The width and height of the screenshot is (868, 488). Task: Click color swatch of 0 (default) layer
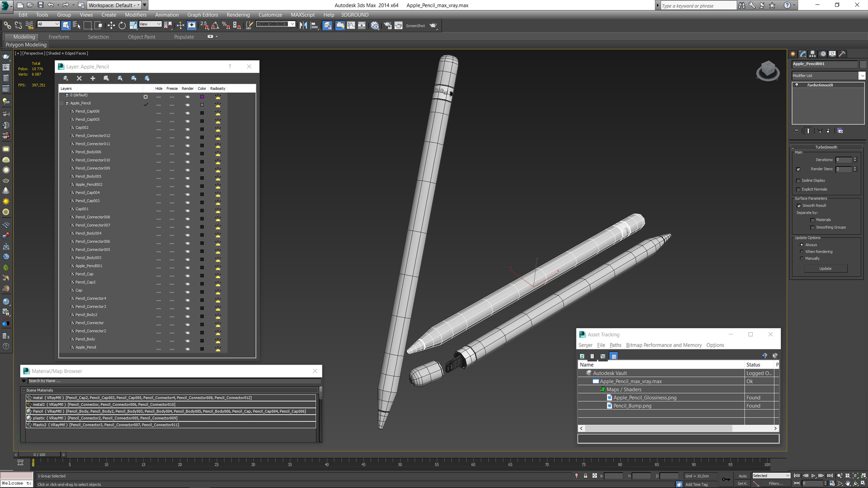[x=202, y=97]
